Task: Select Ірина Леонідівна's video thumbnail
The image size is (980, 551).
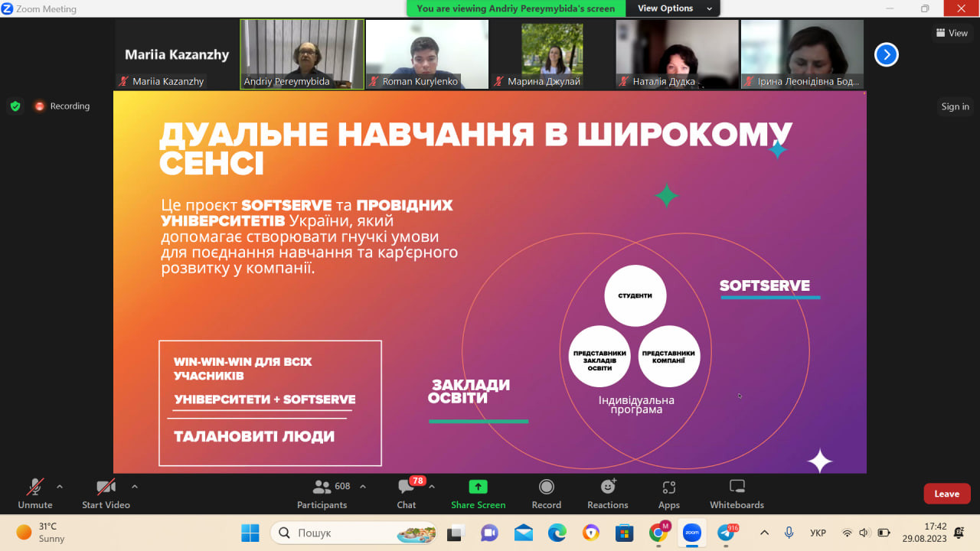Action: click(x=802, y=54)
